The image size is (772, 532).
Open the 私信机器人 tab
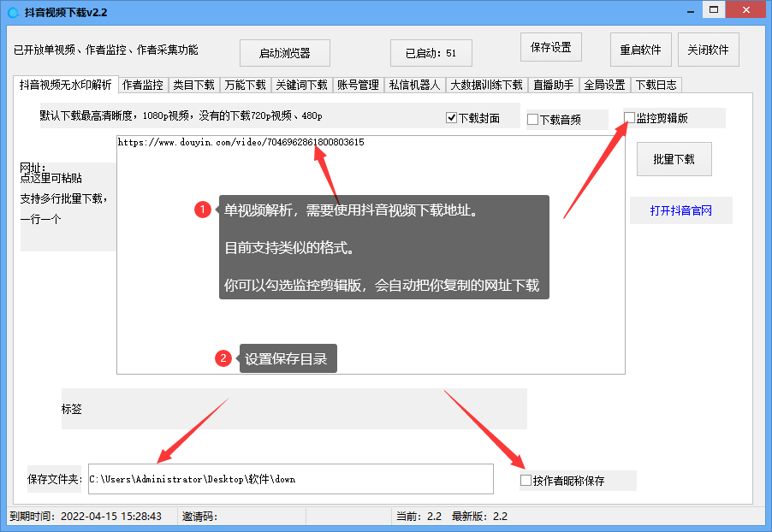coord(414,86)
